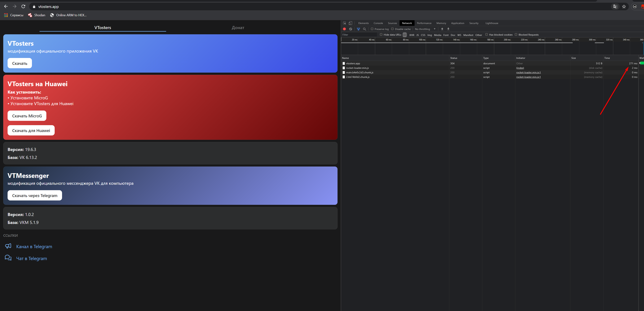Screen dimensions: 644x311
Task: Go back in browser history
Action: [x=6, y=7]
